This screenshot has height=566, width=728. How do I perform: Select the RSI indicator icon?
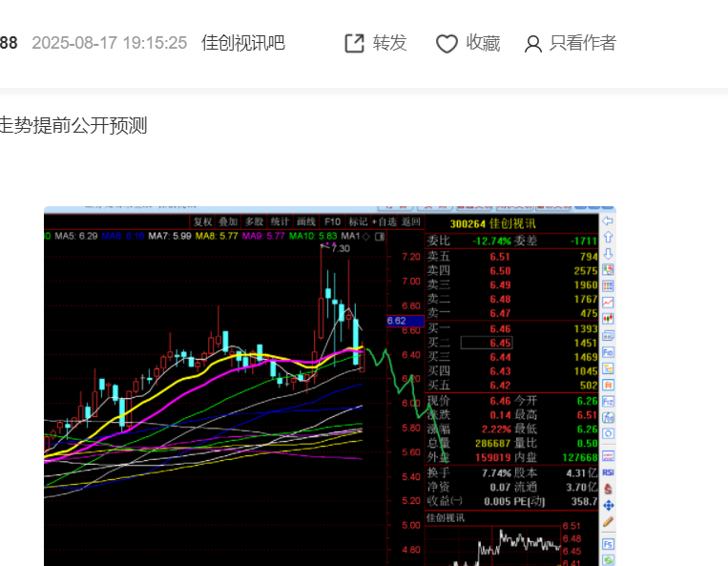[608, 472]
